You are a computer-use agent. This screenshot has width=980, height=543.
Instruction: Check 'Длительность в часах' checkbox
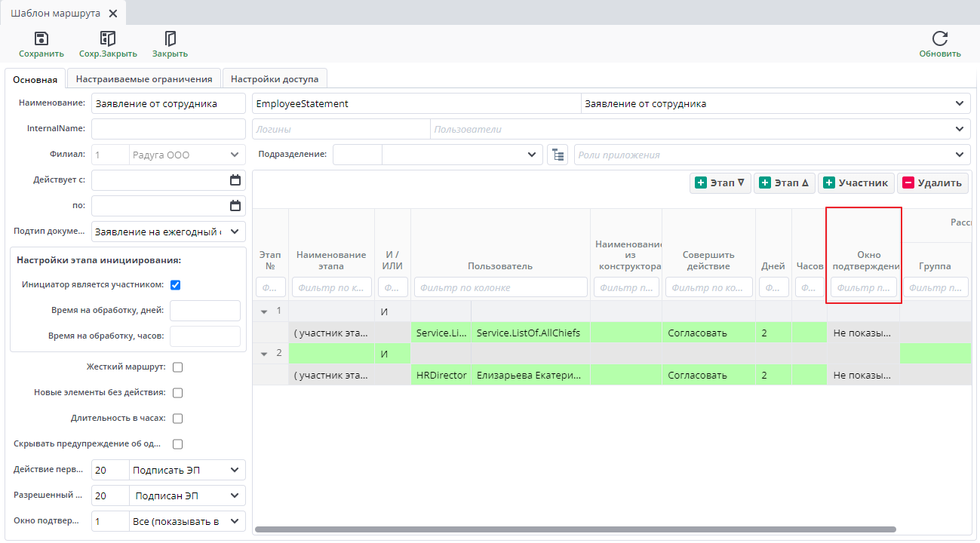178,419
